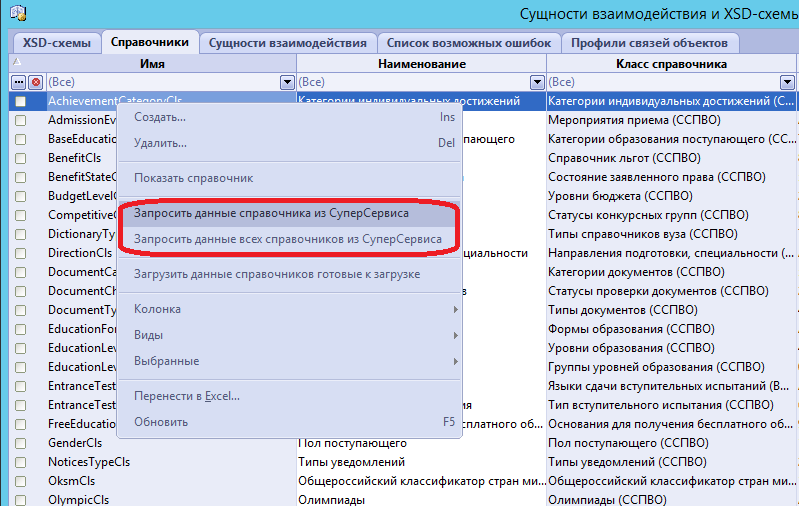Click the Имя filter field showing (Все)

[x=163, y=82]
